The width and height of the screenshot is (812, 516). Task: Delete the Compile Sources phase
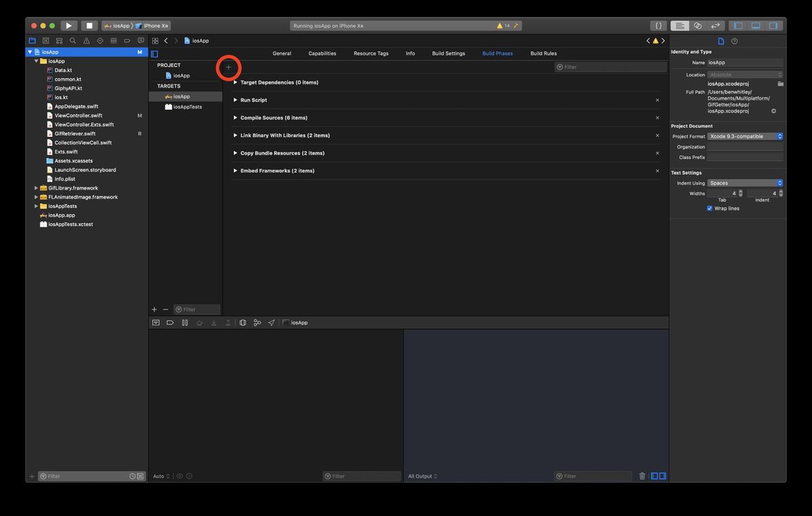[x=657, y=118]
